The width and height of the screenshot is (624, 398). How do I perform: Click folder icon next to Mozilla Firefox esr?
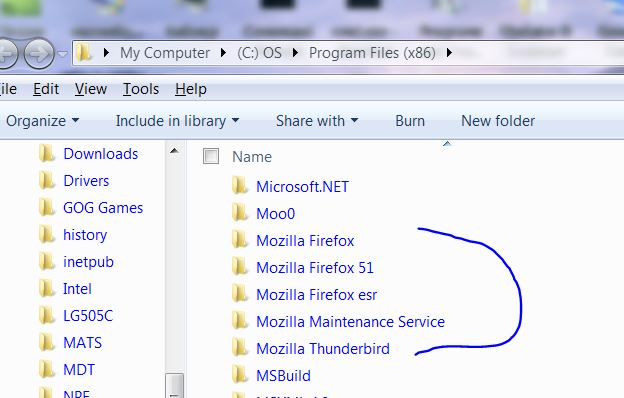[x=240, y=294]
